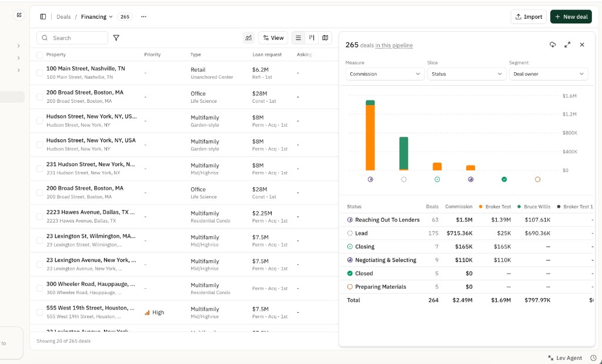Toggle the sidebar panel icon
This screenshot has width=602, height=364.
pos(43,16)
